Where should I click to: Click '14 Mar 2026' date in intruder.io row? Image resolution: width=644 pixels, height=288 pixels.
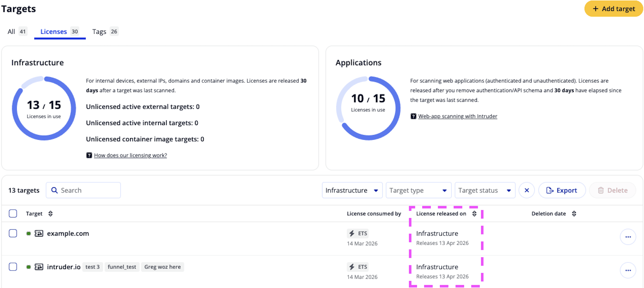tap(362, 277)
